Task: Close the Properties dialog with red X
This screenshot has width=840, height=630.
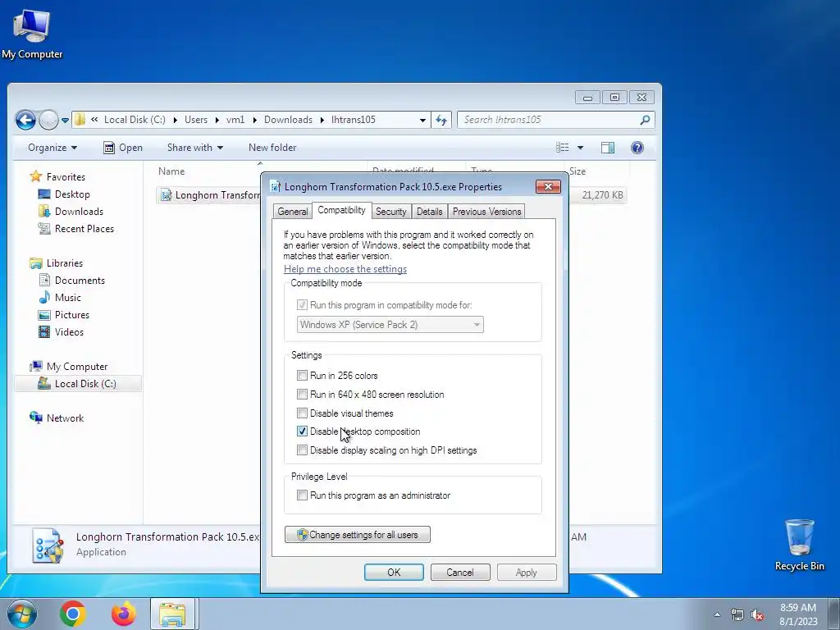Action: (x=548, y=186)
